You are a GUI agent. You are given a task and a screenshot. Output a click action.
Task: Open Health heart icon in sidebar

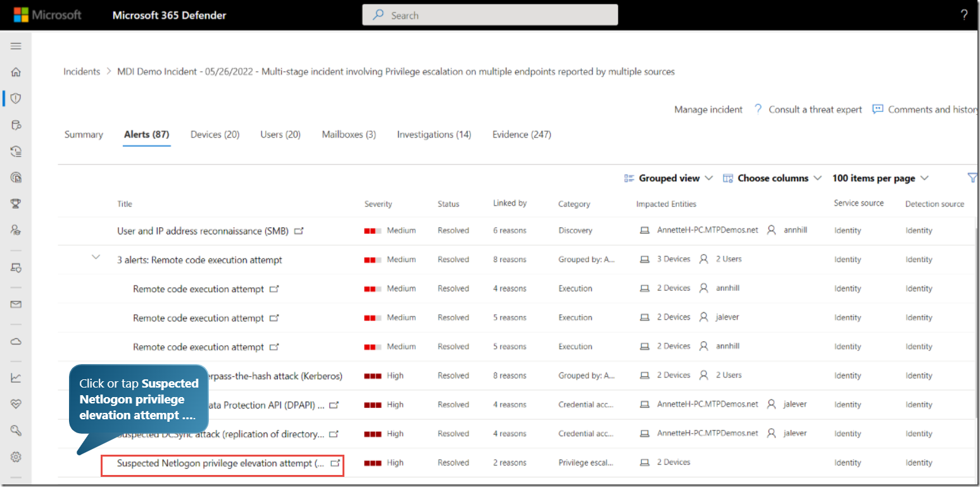(16, 404)
